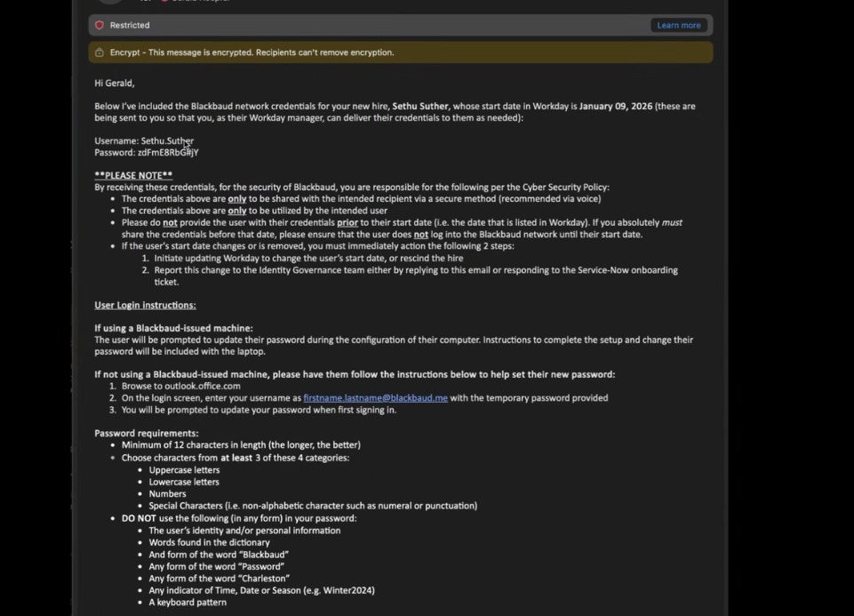Click the bold name Sethu Suther
The width and height of the screenshot is (854, 616).
(420, 107)
